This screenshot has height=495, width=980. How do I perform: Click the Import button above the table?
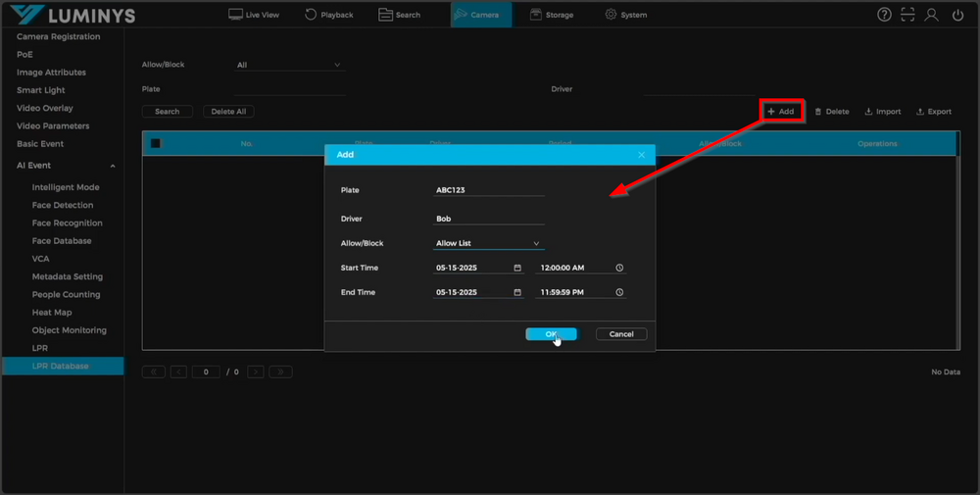tap(883, 112)
